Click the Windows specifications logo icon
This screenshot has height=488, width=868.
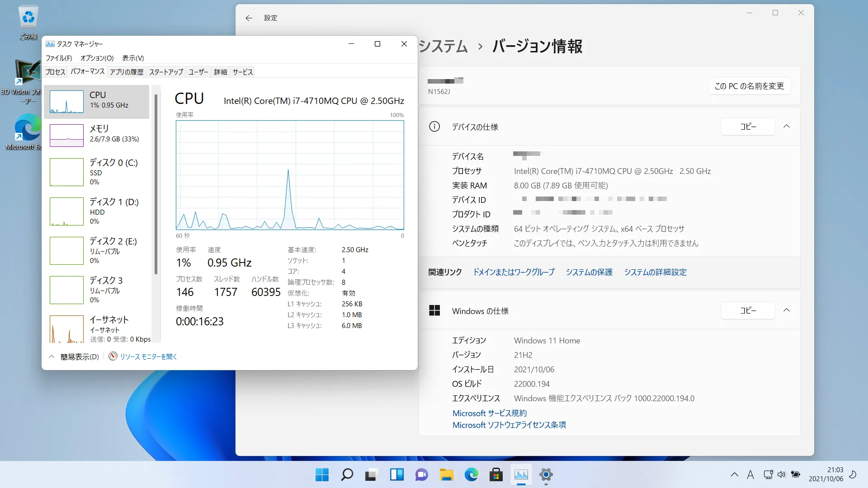(434, 310)
